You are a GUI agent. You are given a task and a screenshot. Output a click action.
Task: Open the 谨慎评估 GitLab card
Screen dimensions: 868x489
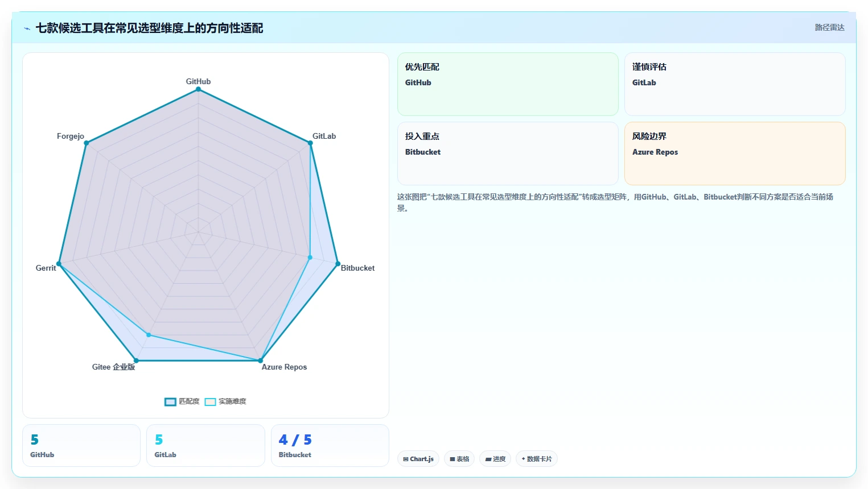pyautogui.click(x=735, y=84)
